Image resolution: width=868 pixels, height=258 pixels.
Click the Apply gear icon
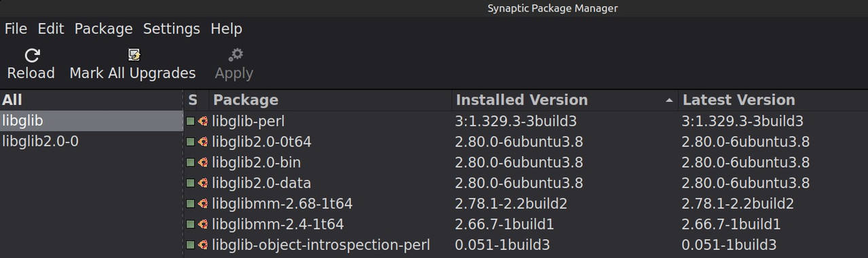(x=235, y=55)
